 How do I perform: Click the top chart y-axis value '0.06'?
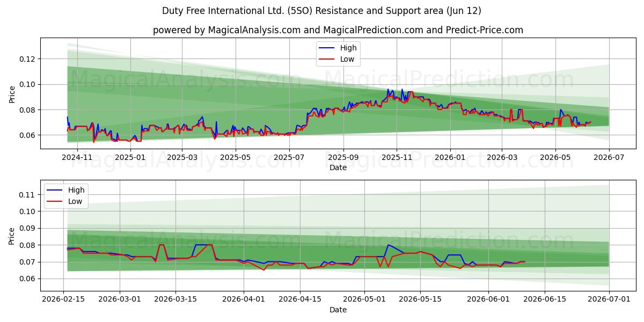click(27, 135)
